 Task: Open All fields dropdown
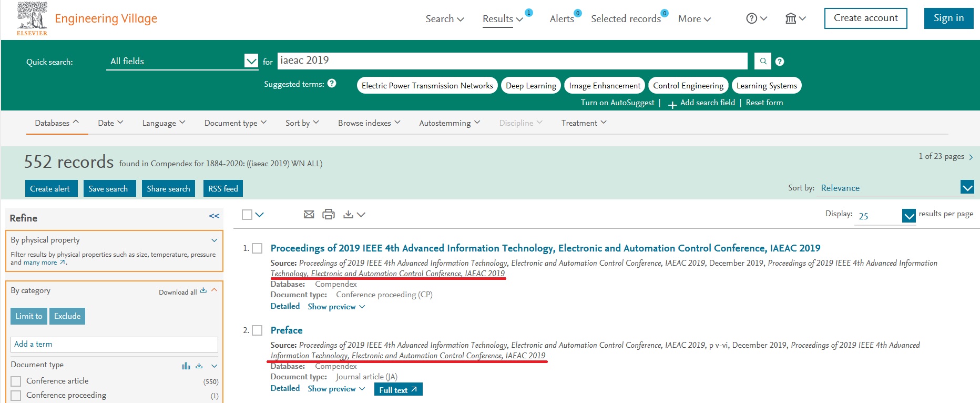pos(182,61)
